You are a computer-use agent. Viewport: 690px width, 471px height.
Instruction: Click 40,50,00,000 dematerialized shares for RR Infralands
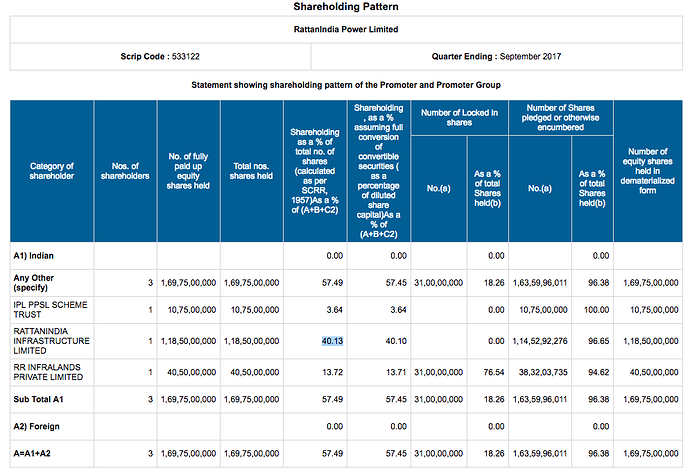coord(654,372)
